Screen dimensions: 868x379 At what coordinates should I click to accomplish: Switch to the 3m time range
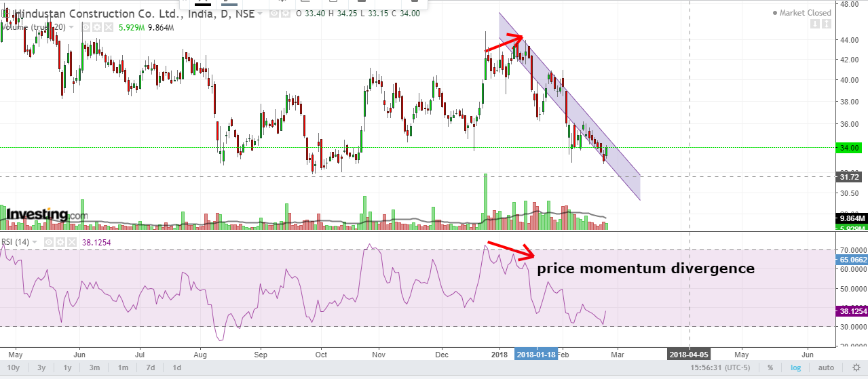coord(94,367)
